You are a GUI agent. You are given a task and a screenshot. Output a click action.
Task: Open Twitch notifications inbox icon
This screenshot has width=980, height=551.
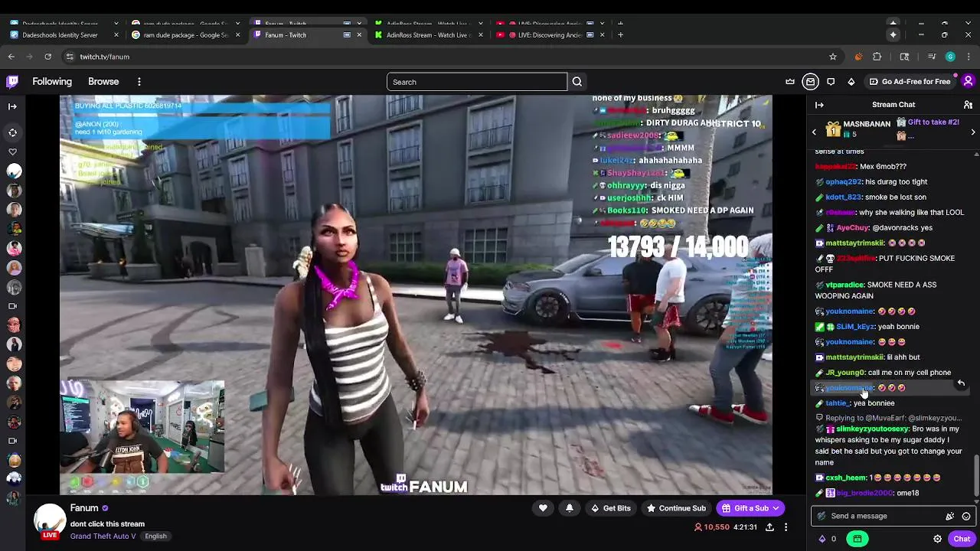click(811, 82)
